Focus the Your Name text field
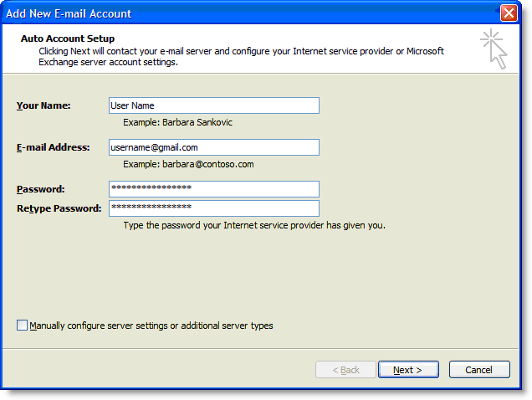Screen dimensions: 532x400 214,105
